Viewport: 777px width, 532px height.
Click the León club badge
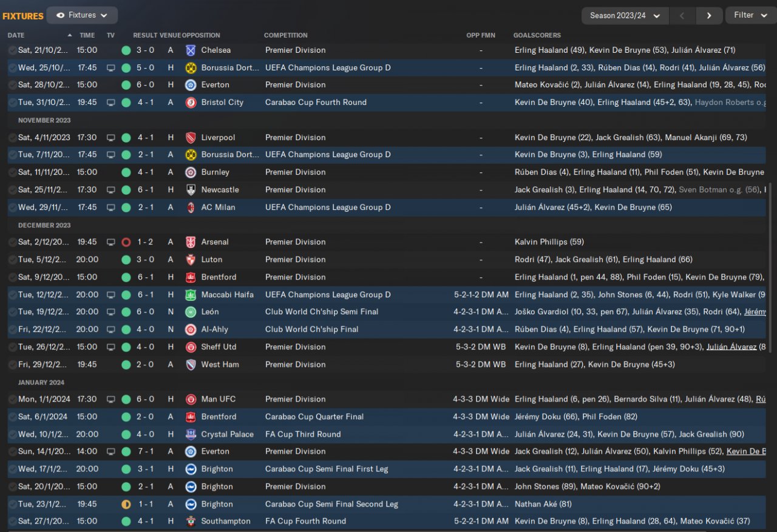[191, 312]
